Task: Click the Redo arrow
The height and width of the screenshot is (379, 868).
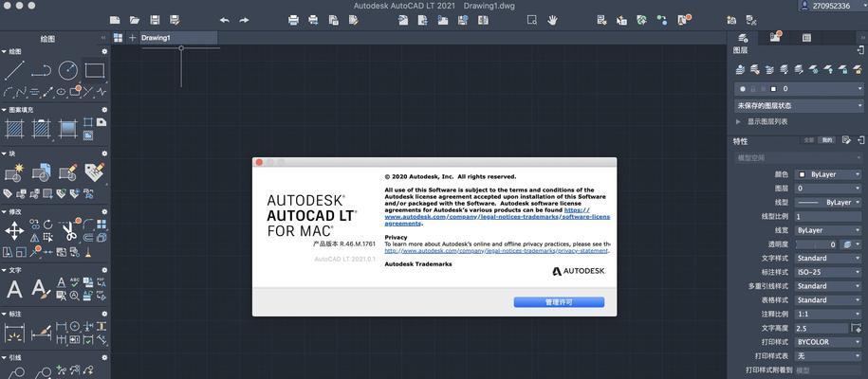Action: (244, 20)
